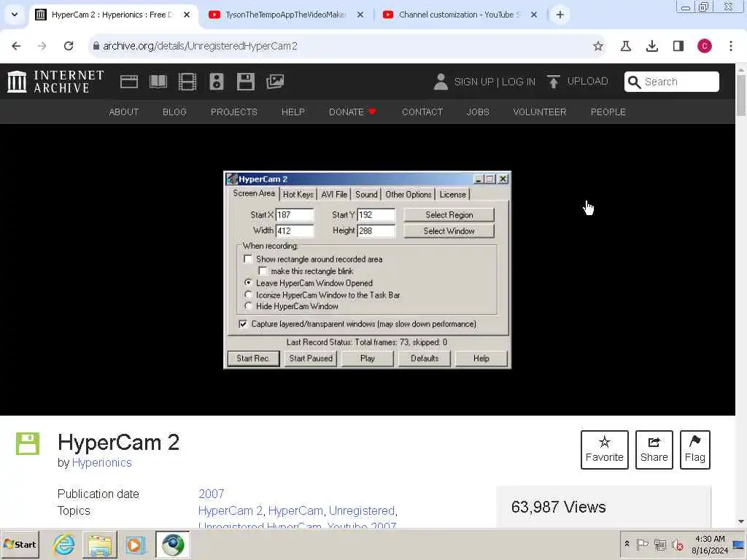The width and height of the screenshot is (747, 560).
Task: Open the Texts book icon
Action: pos(158,82)
